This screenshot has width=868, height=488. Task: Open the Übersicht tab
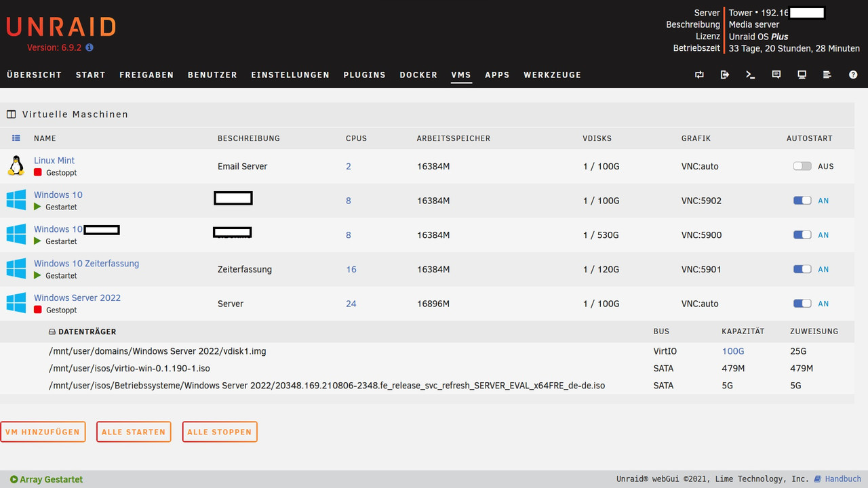pos(34,75)
